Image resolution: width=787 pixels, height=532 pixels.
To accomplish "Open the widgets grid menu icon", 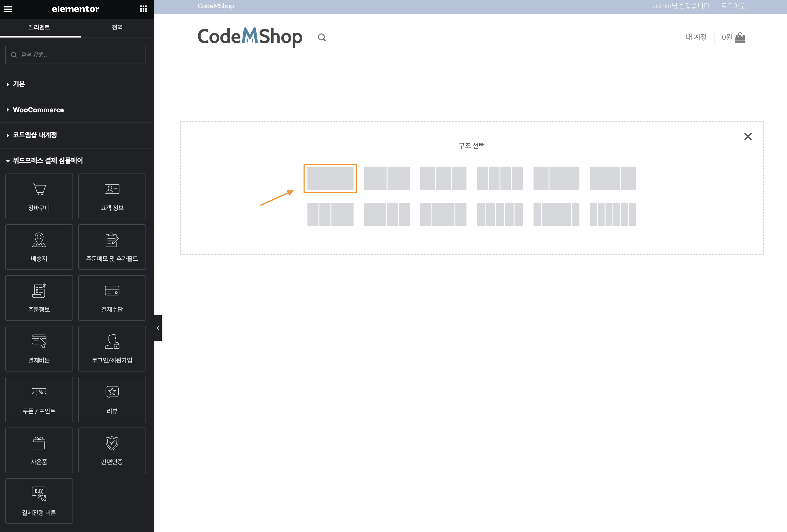I will [143, 9].
